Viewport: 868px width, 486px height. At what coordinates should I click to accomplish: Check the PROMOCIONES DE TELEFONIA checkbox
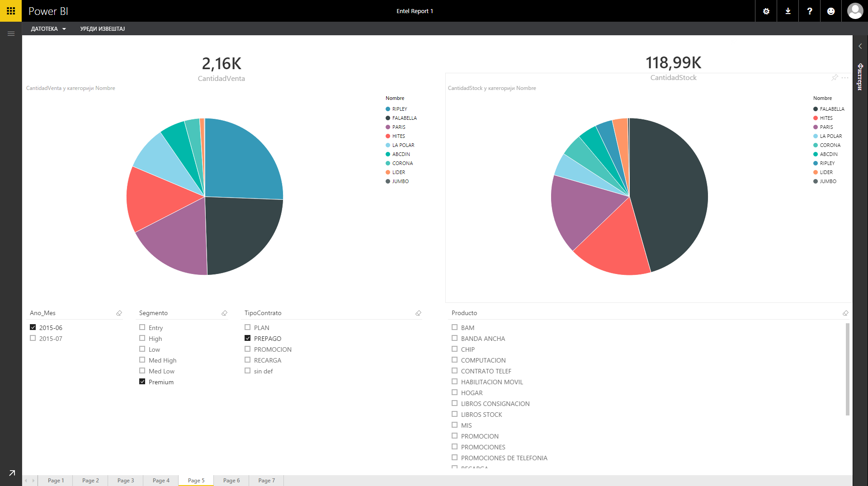[x=454, y=458]
